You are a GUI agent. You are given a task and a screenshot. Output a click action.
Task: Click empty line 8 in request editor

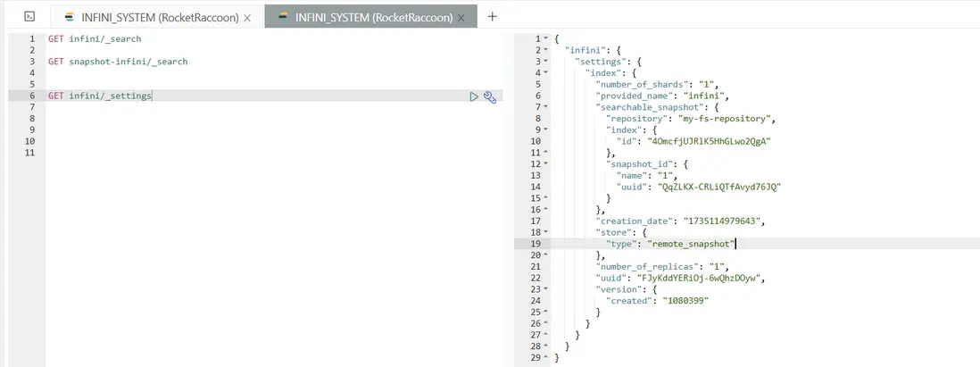[x=274, y=118]
